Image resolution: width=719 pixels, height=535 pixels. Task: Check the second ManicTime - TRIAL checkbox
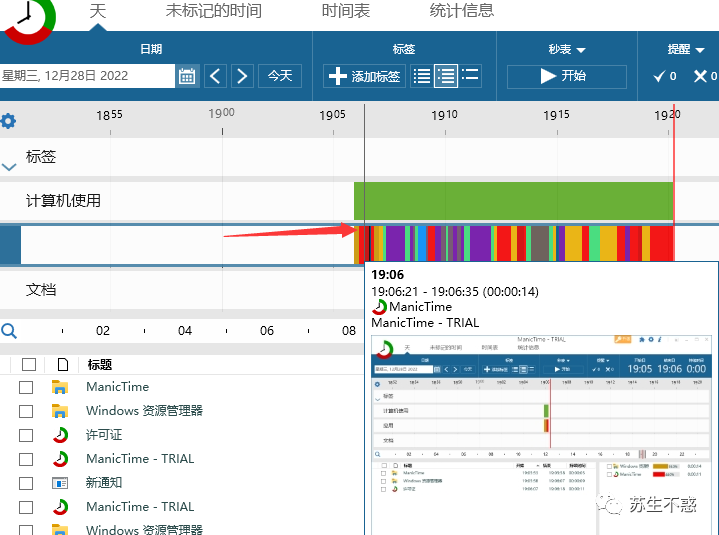click(26, 507)
